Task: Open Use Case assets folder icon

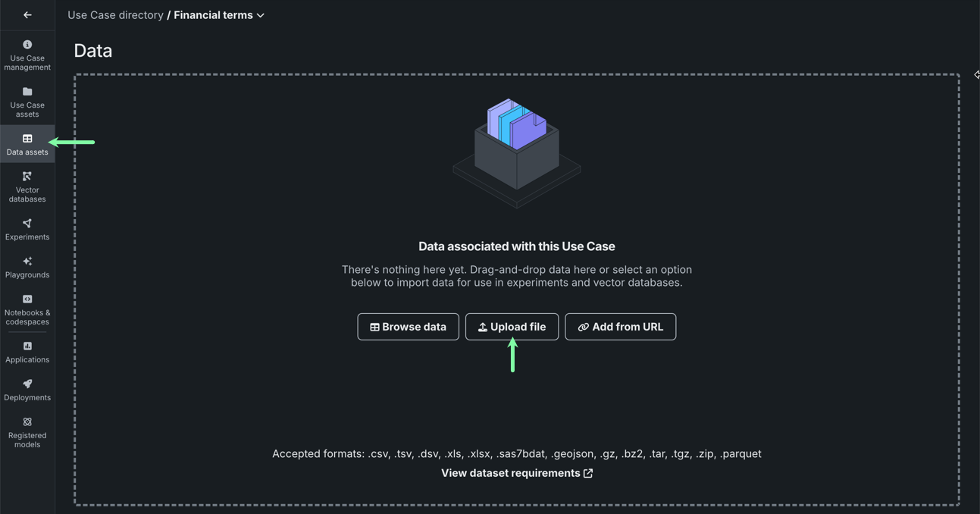Action: point(27,92)
